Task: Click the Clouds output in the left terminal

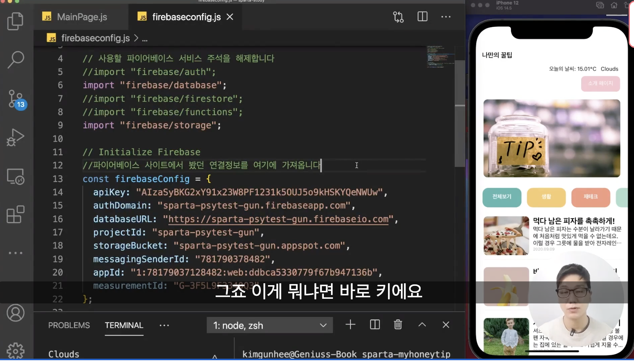Action: click(64, 354)
